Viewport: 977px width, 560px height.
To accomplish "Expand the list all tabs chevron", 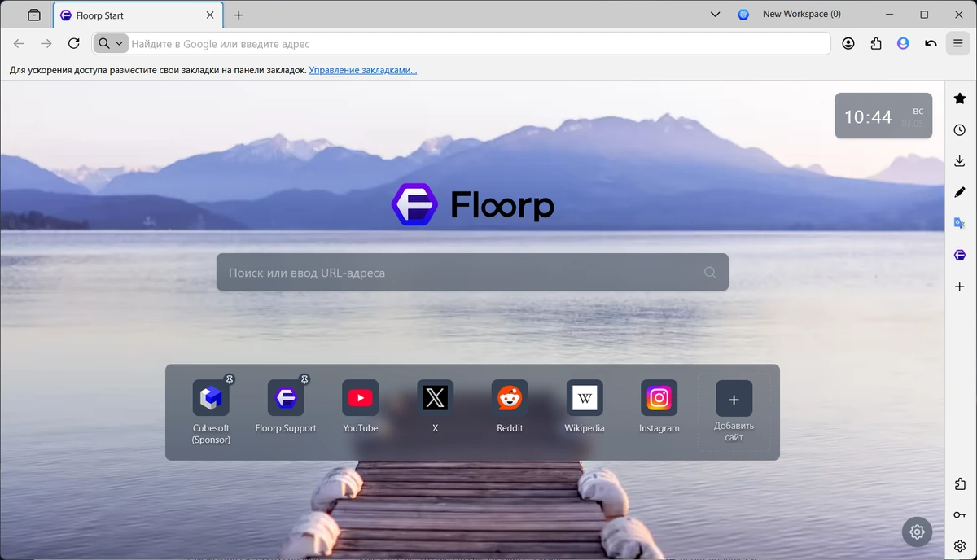I will (716, 15).
